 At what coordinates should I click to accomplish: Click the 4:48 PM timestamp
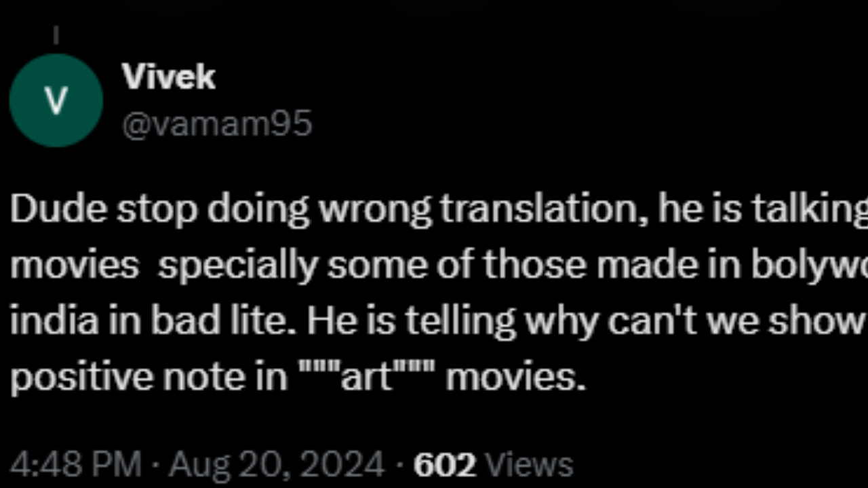click(x=76, y=465)
